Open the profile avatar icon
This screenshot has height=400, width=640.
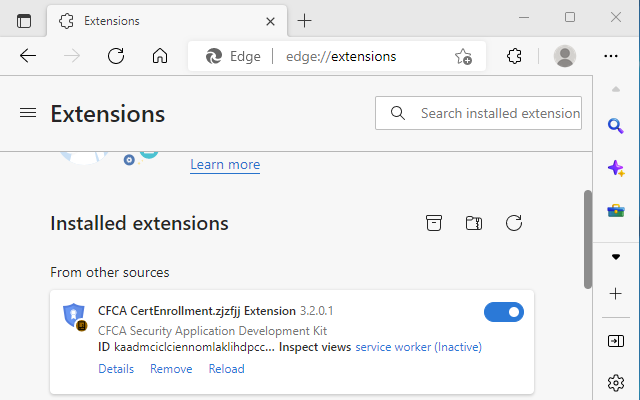click(x=565, y=56)
